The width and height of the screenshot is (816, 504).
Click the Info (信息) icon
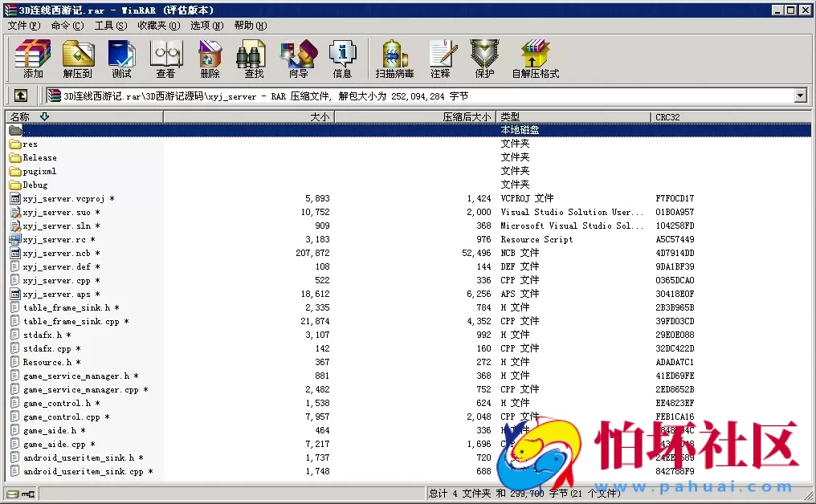point(343,59)
